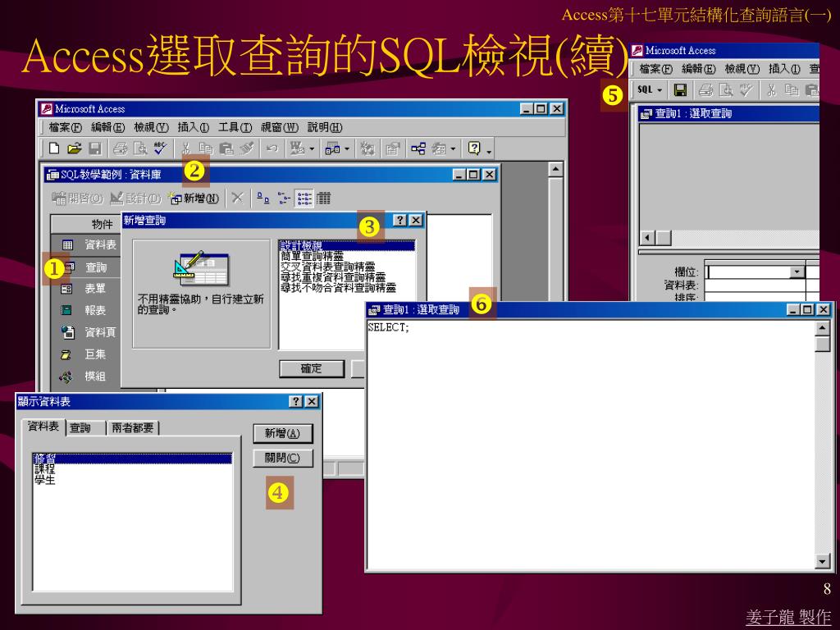Click the Save disk icon in main Access toolbar
840x630 pixels.
(94, 148)
